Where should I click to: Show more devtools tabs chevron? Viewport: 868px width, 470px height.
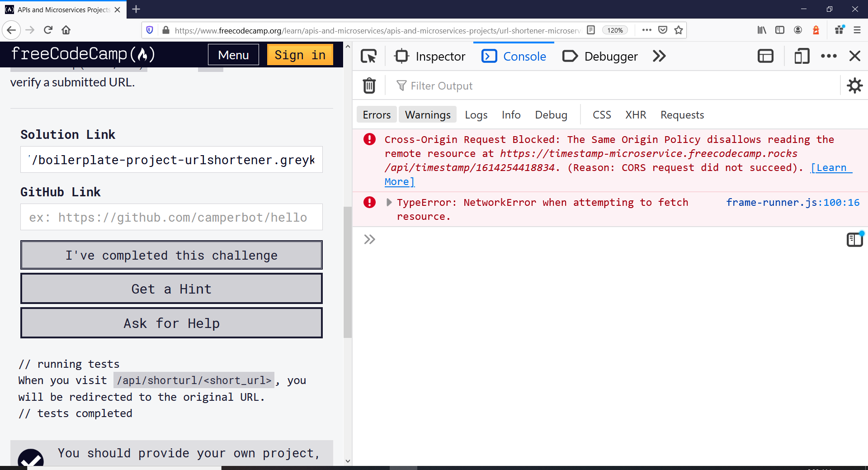click(x=659, y=56)
